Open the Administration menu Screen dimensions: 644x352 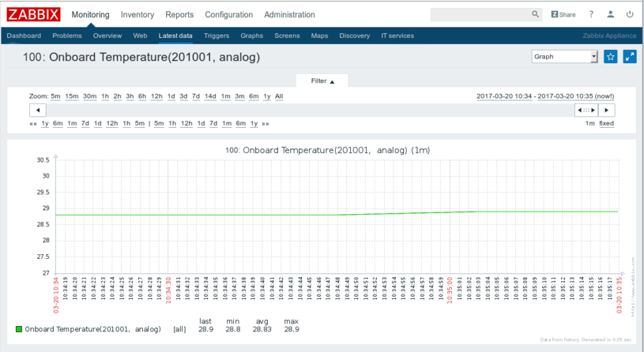tap(289, 15)
